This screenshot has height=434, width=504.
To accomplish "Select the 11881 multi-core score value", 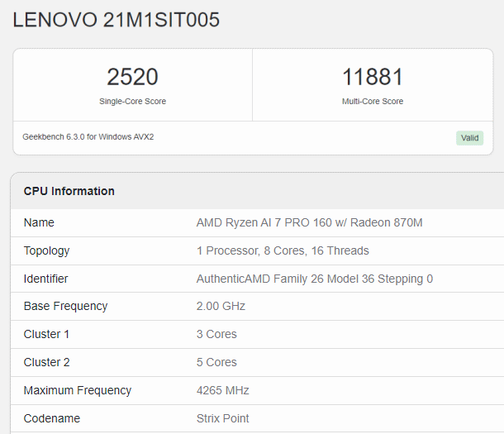I will (x=372, y=77).
